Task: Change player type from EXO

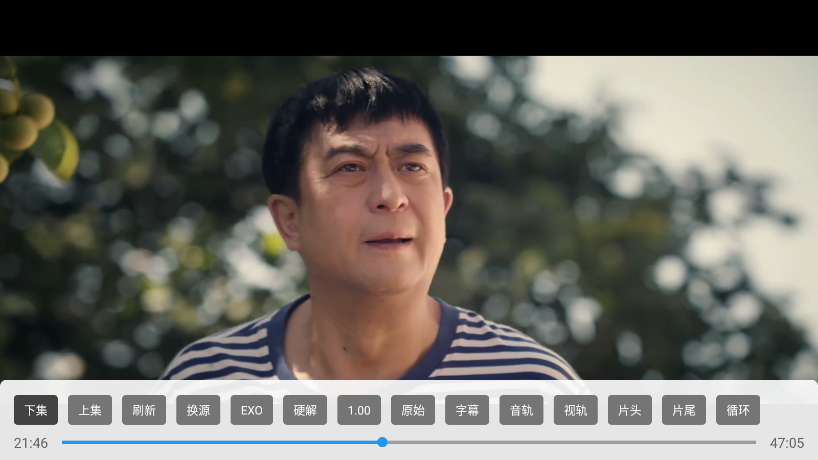Action: [251, 410]
